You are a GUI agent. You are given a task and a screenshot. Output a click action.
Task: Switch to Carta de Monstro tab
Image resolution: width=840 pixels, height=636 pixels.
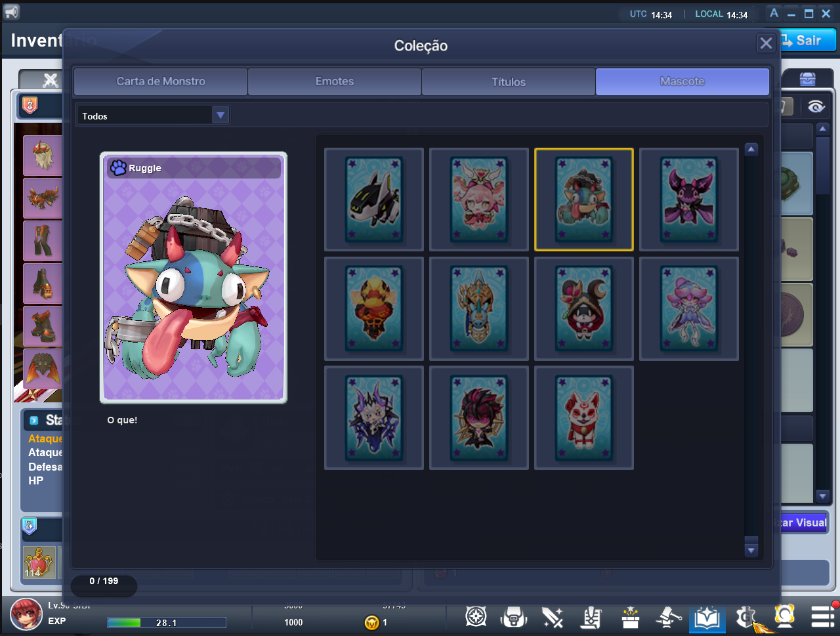(x=161, y=81)
